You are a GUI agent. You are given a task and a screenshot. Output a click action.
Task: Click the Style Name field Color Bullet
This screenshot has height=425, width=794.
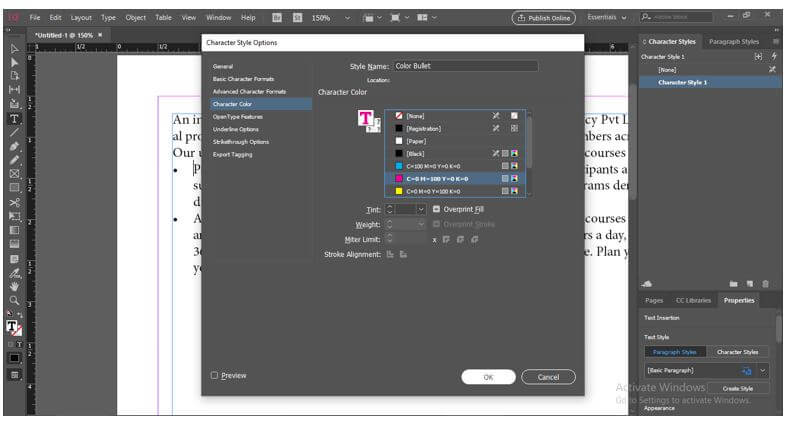(x=465, y=66)
